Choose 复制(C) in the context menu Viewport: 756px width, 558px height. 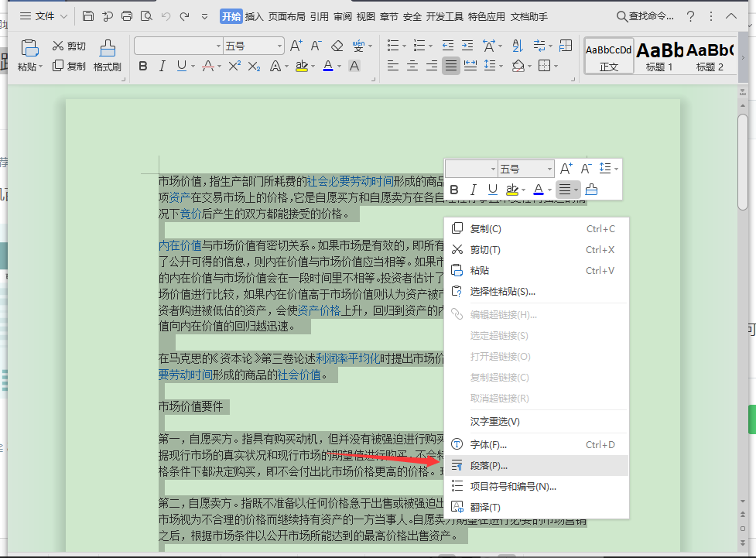[x=485, y=229]
